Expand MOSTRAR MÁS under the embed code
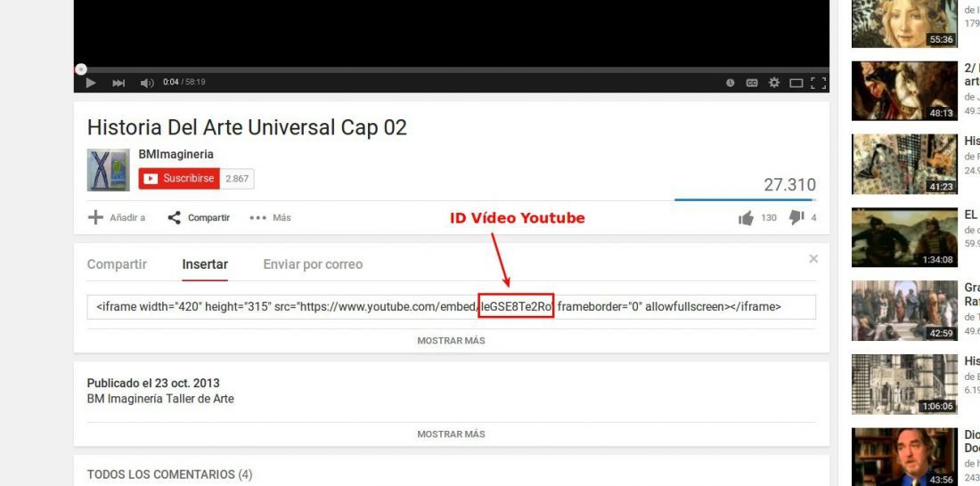 click(452, 340)
